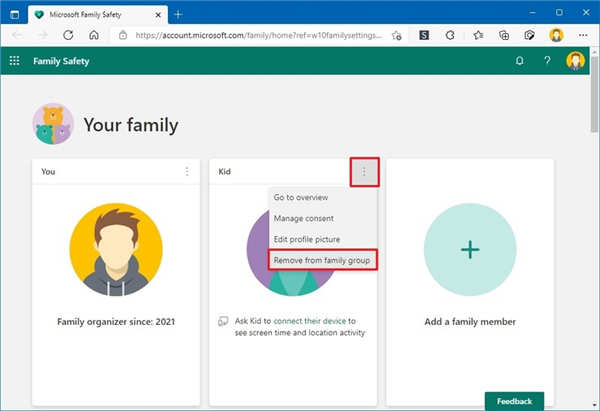Screen dimensions: 600x411
Task: Click your profile avatar picture
Action: pos(116,250)
